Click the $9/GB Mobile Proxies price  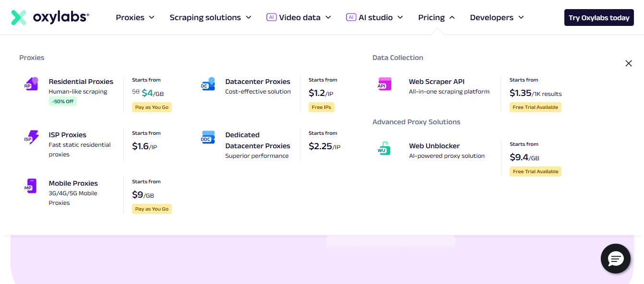click(143, 195)
